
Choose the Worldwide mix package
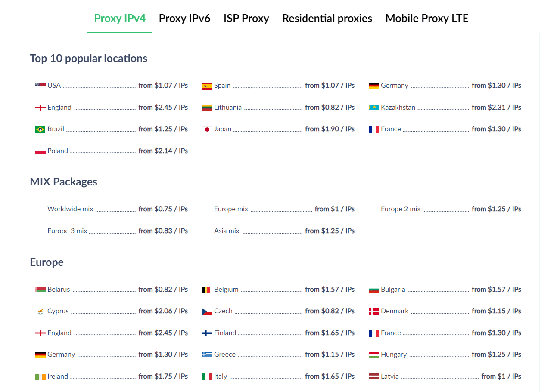pos(70,209)
